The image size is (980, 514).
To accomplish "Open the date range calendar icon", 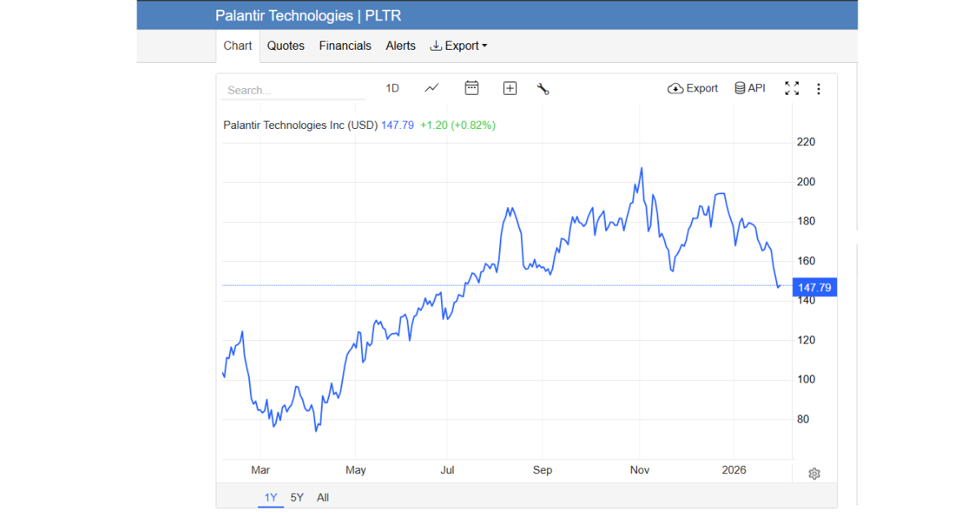I will point(471,88).
